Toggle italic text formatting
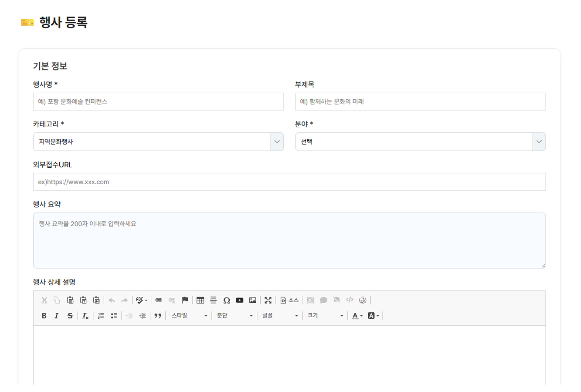 tap(57, 316)
